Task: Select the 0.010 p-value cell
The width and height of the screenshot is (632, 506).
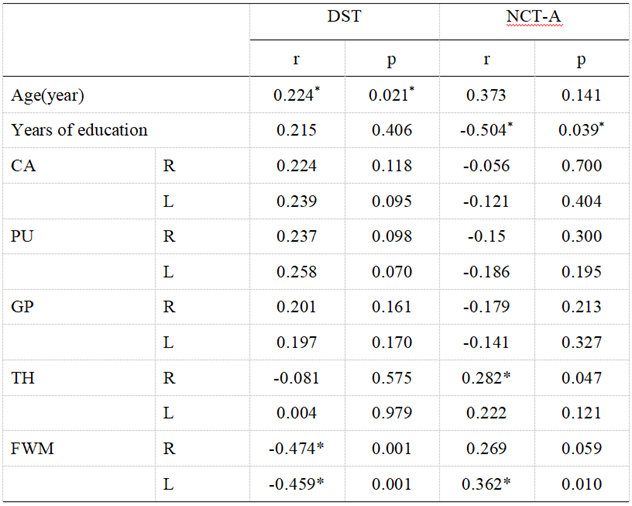Action: click(582, 485)
